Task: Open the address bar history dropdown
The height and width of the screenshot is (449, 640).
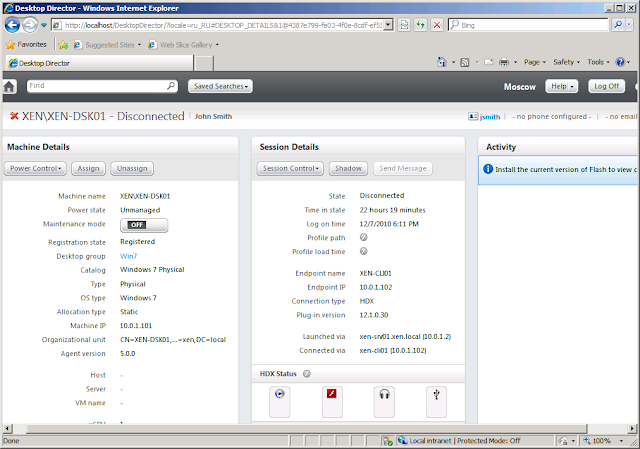Action: (389, 25)
